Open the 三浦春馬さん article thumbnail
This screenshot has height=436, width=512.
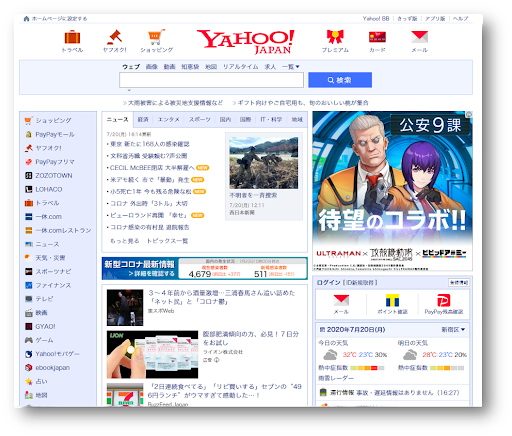click(x=125, y=308)
